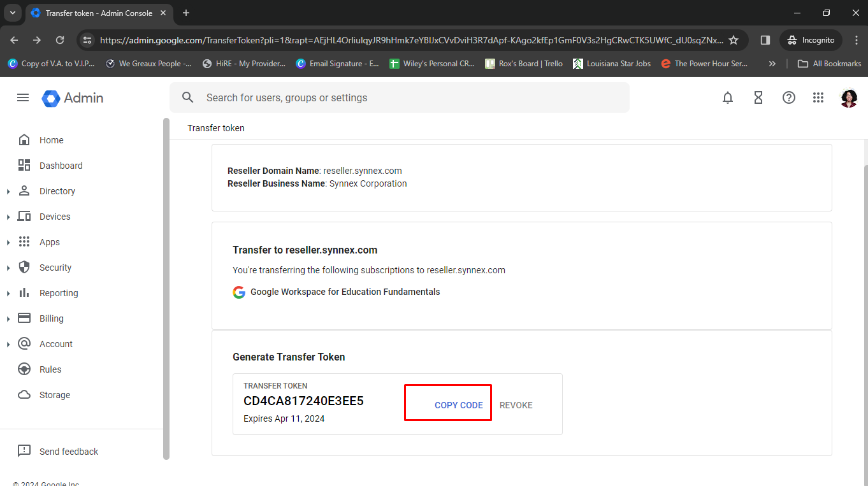Viewport: 868px width, 486px height.
Task: Click the Dashboard icon in sidebar
Action: (x=24, y=166)
